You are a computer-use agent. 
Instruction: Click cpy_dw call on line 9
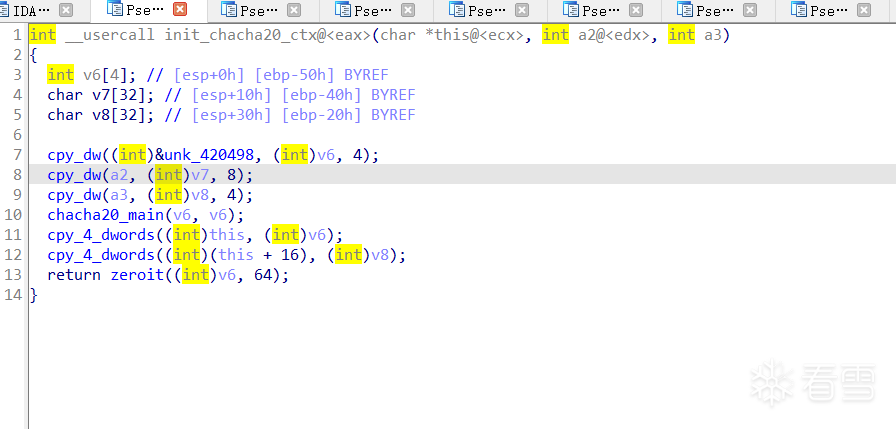tap(74, 195)
